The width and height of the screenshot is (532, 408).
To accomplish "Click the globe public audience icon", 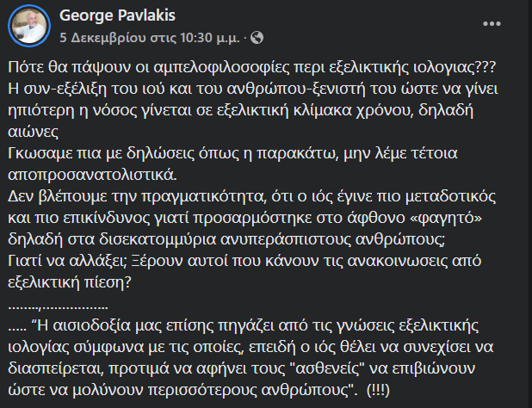I will click(257, 38).
